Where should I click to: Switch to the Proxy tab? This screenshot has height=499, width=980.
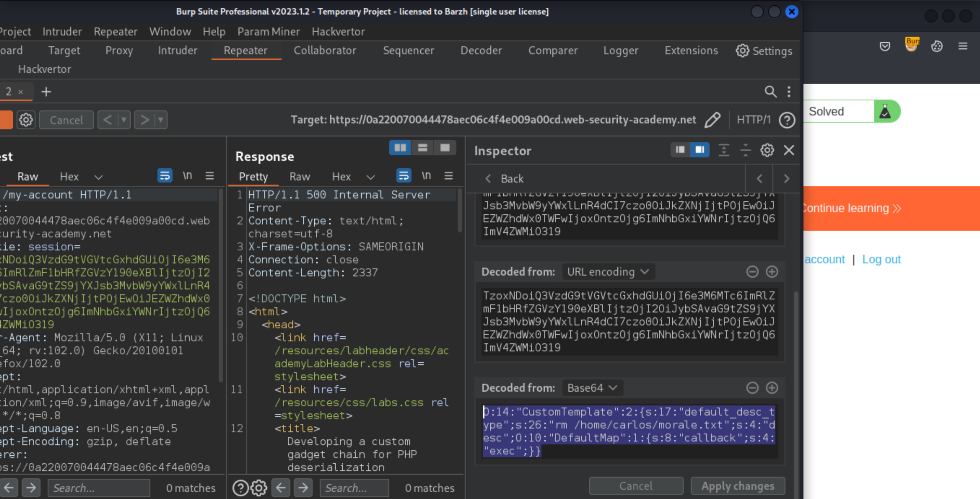pos(119,51)
